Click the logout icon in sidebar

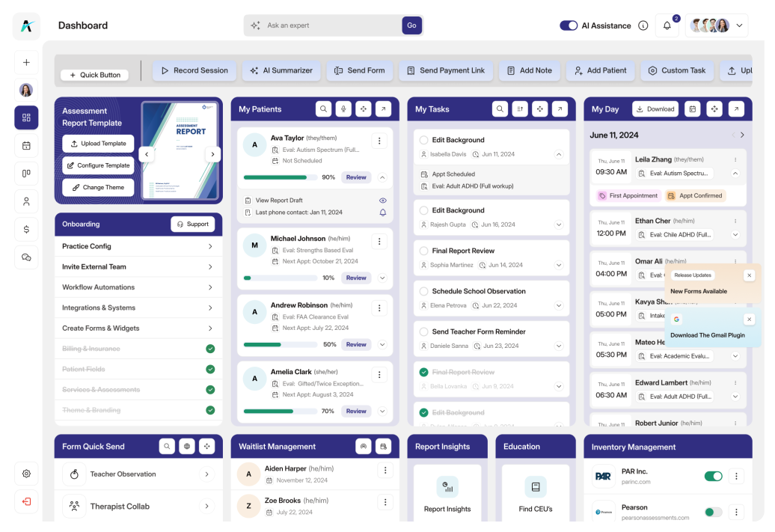pos(26,501)
